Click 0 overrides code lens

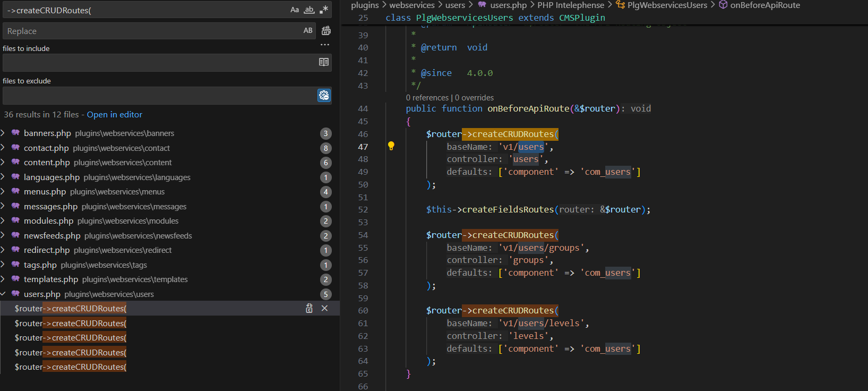pos(474,98)
